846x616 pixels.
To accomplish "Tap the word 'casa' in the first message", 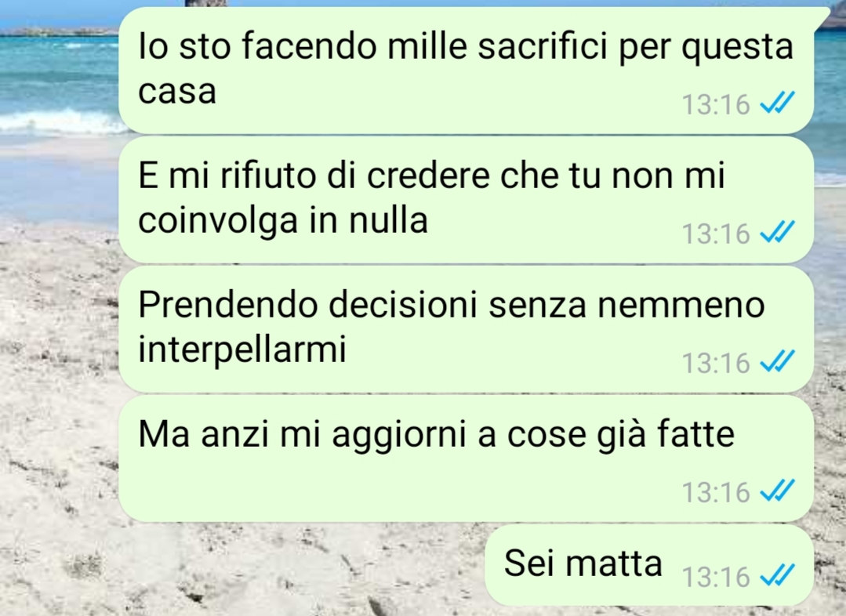I will coord(177,91).
